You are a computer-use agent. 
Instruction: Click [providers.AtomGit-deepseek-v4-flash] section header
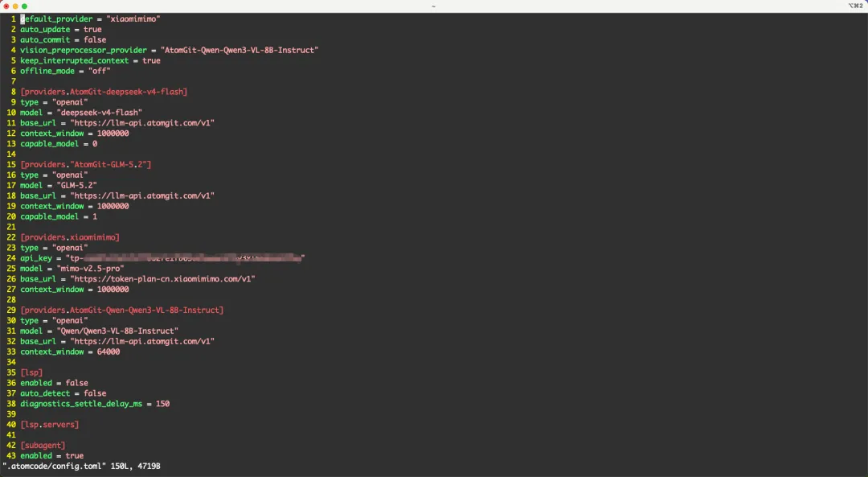tap(104, 92)
